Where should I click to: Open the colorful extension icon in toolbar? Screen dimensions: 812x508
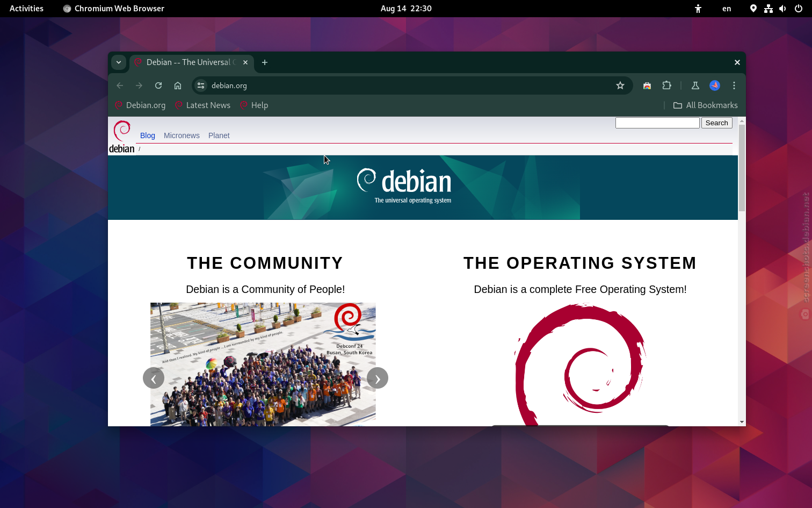pos(647,85)
